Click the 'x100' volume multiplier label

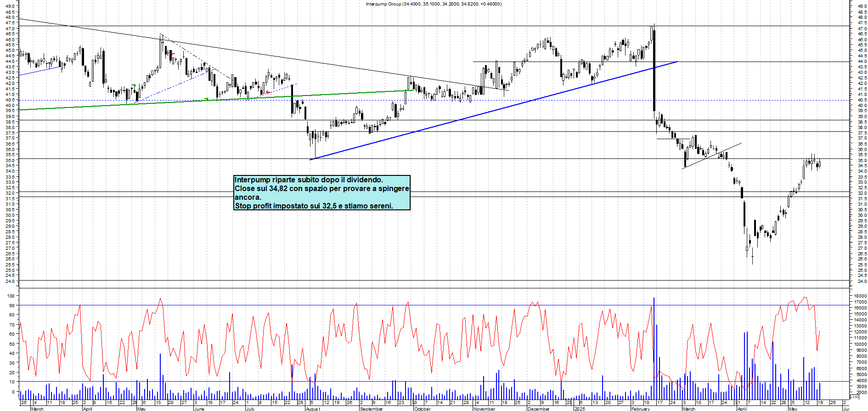pos(854,397)
